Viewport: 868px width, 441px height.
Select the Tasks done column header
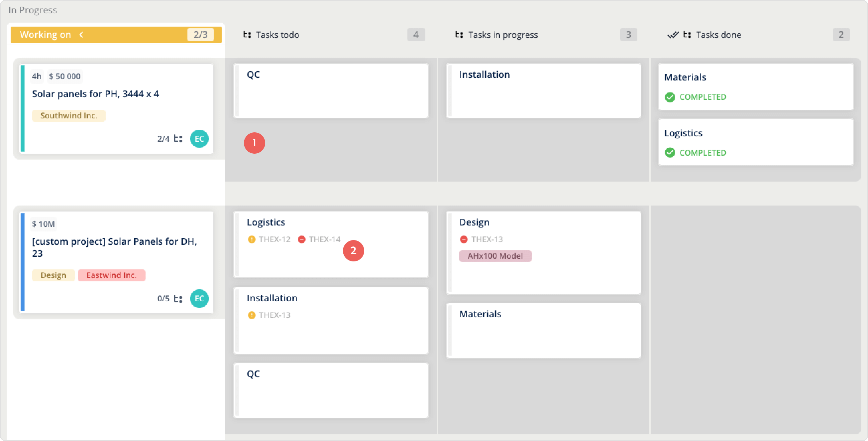718,35
